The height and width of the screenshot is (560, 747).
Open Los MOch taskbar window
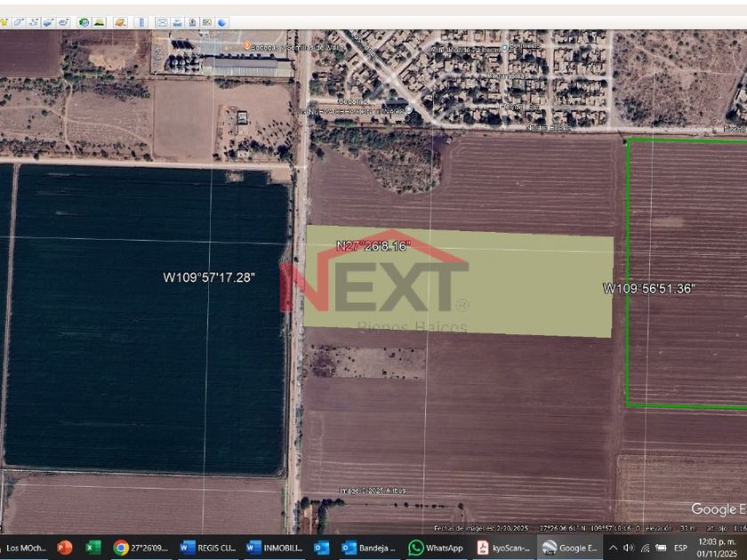click(x=24, y=548)
